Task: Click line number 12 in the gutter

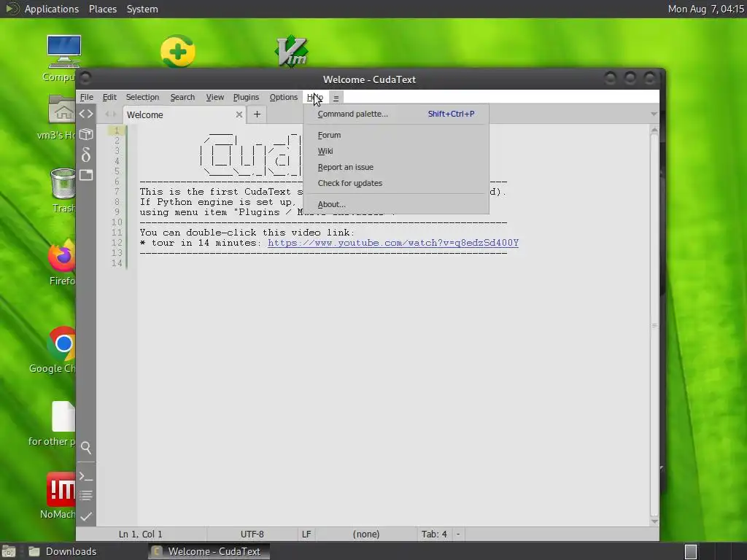Action: click(x=117, y=243)
